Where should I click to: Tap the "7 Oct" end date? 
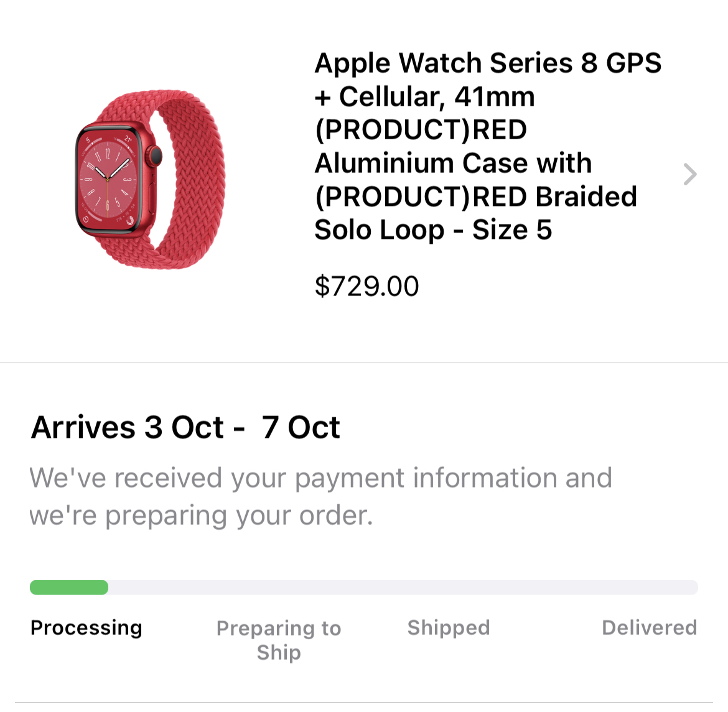[301, 428]
